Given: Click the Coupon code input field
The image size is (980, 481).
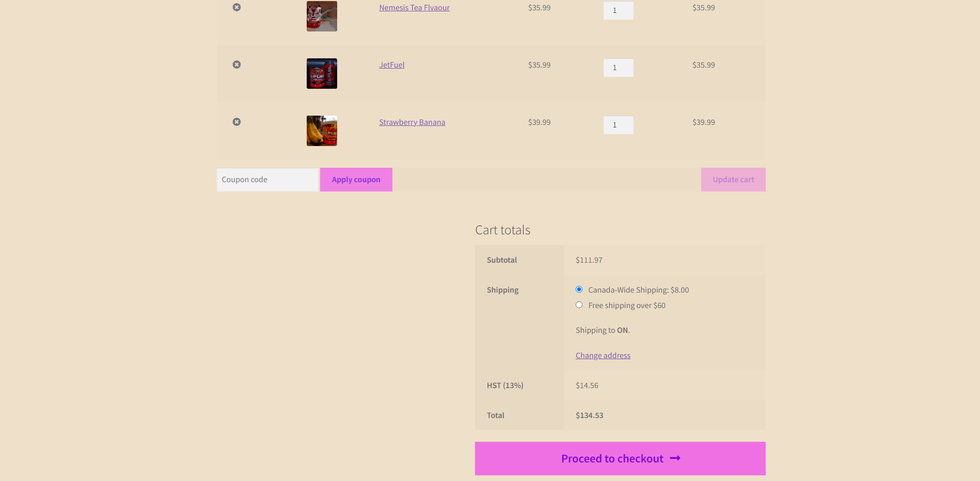Looking at the screenshot, I should point(267,180).
